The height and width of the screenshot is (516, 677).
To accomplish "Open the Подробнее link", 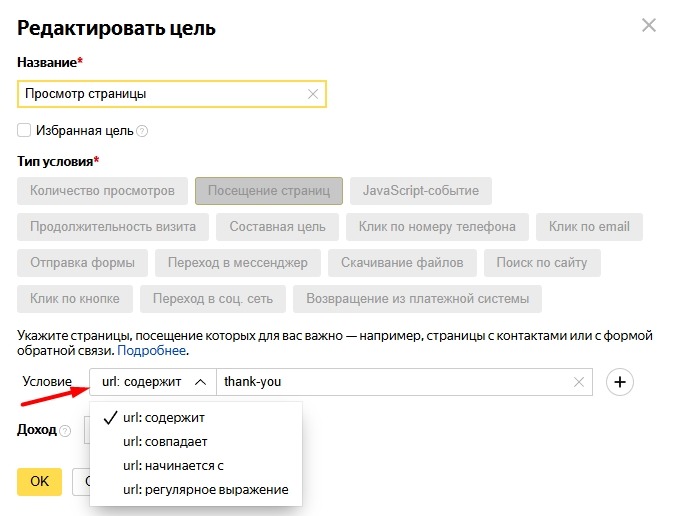I will coord(153,352).
